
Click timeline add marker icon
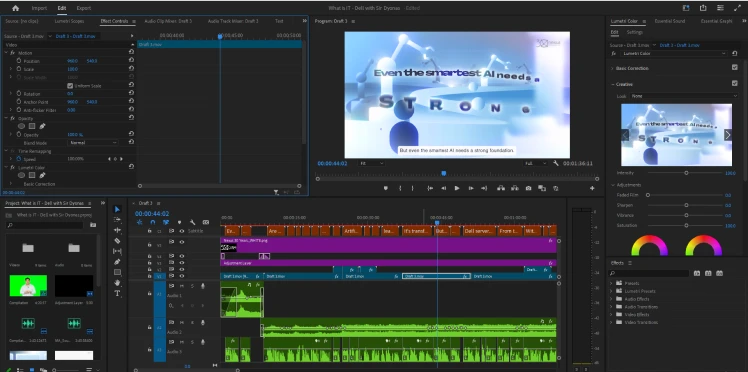[x=179, y=222]
